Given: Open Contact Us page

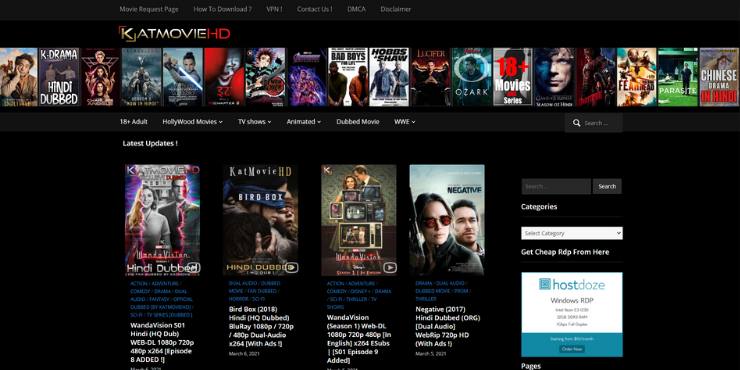Looking at the screenshot, I should pyautogui.click(x=314, y=9).
